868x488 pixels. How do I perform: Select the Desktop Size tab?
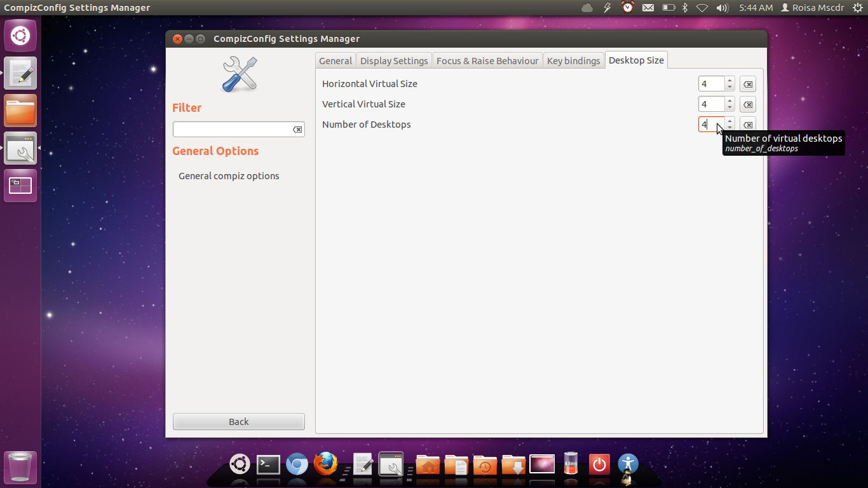[636, 60]
